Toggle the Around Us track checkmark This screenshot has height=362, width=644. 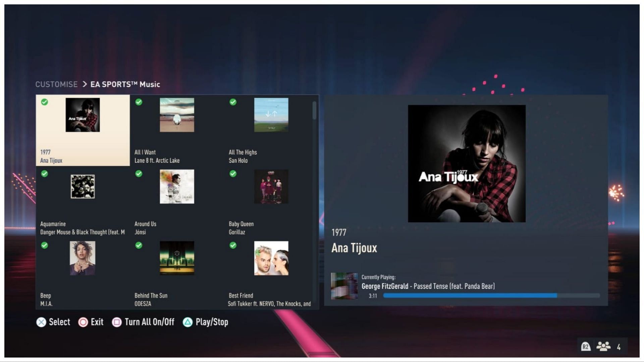pos(139,174)
